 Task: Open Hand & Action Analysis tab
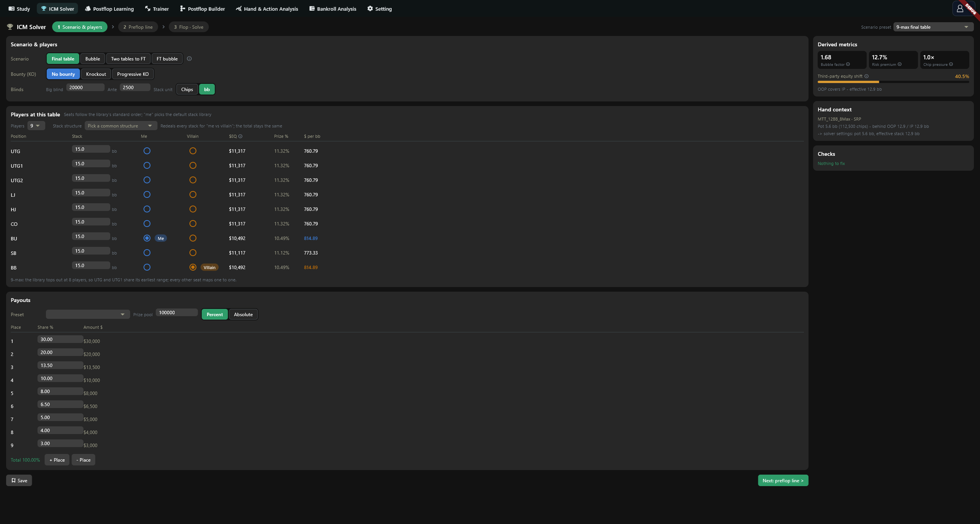pos(267,8)
